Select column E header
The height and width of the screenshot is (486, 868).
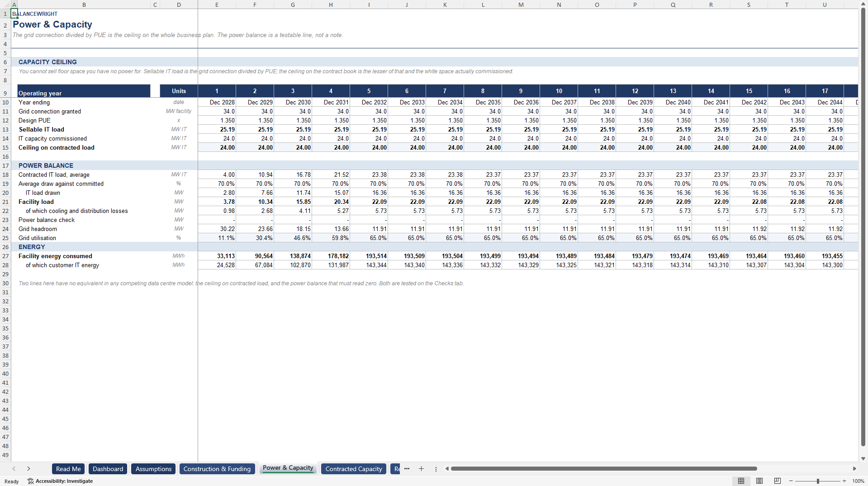click(217, 5)
